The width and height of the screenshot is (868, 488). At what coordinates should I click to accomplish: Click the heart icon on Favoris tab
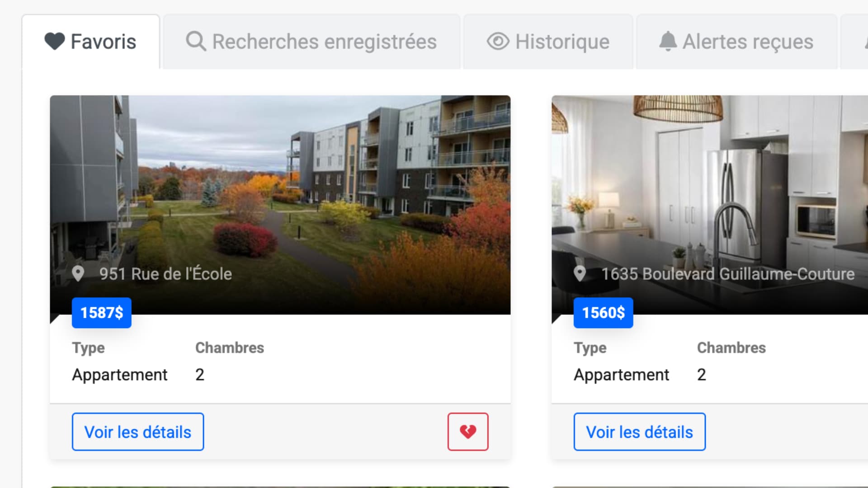(x=55, y=42)
